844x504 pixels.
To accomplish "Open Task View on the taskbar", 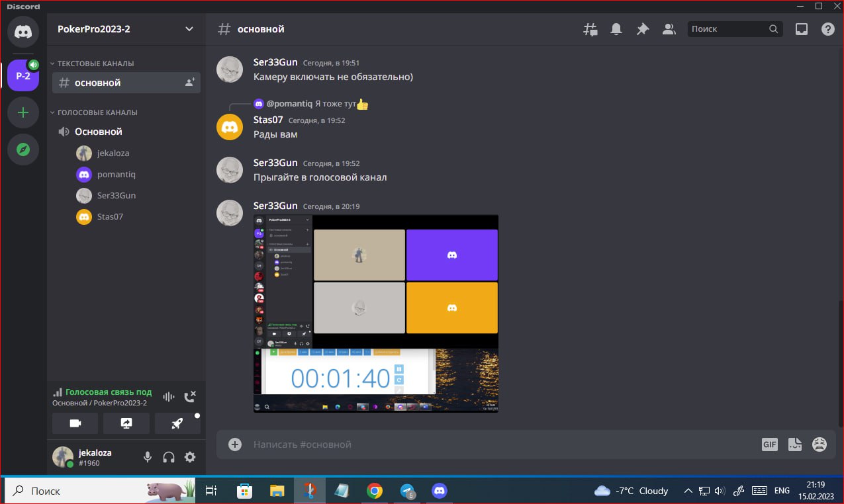I will tap(211, 491).
